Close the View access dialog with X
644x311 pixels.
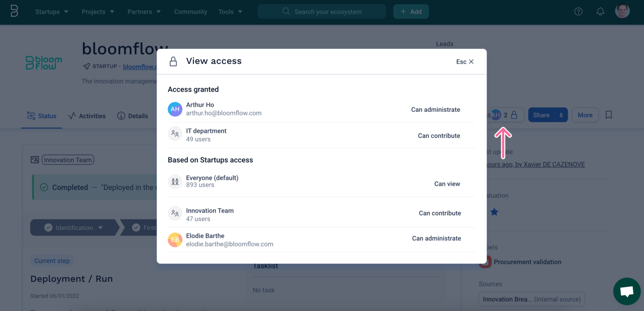pyautogui.click(x=471, y=62)
